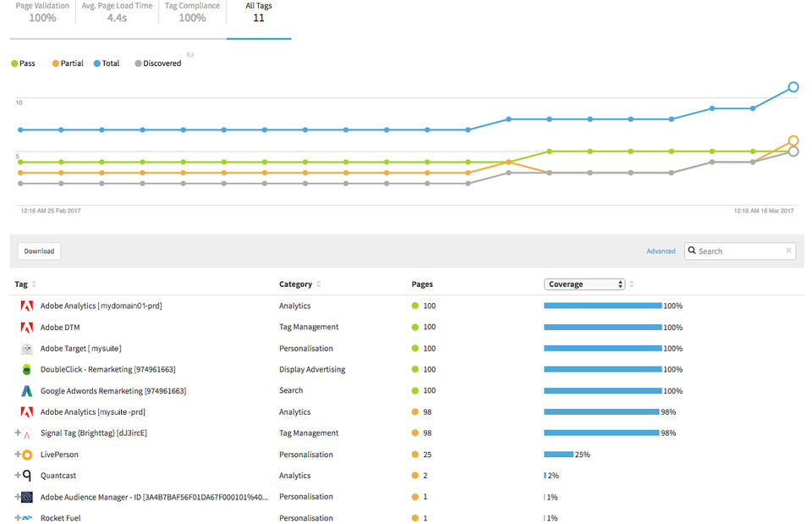The width and height of the screenshot is (812, 524).
Task: Click the "12:16 AM 25 Feb 2017" chart date label
Action: coord(51,211)
